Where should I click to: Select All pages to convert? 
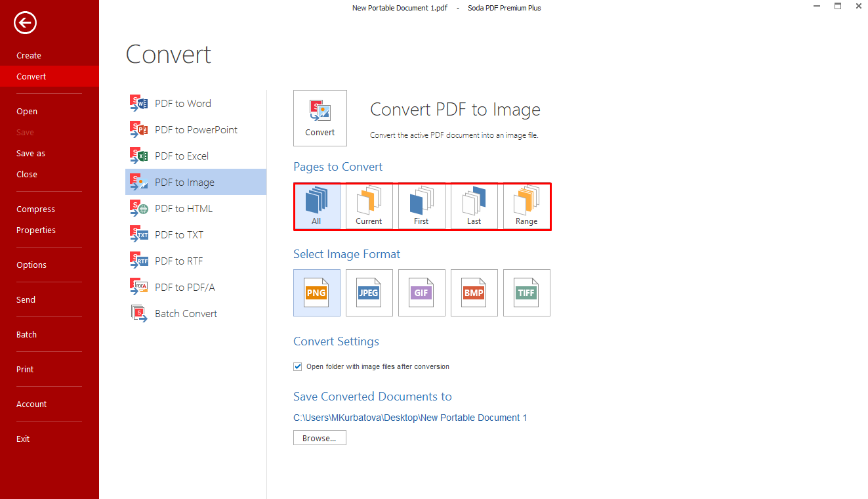(316, 206)
